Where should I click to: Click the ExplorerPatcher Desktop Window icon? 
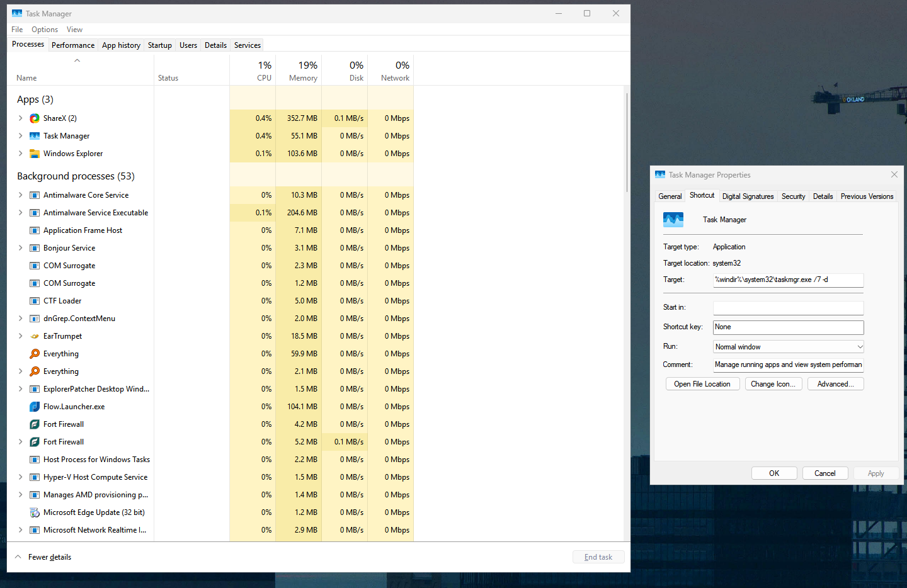(35, 389)
